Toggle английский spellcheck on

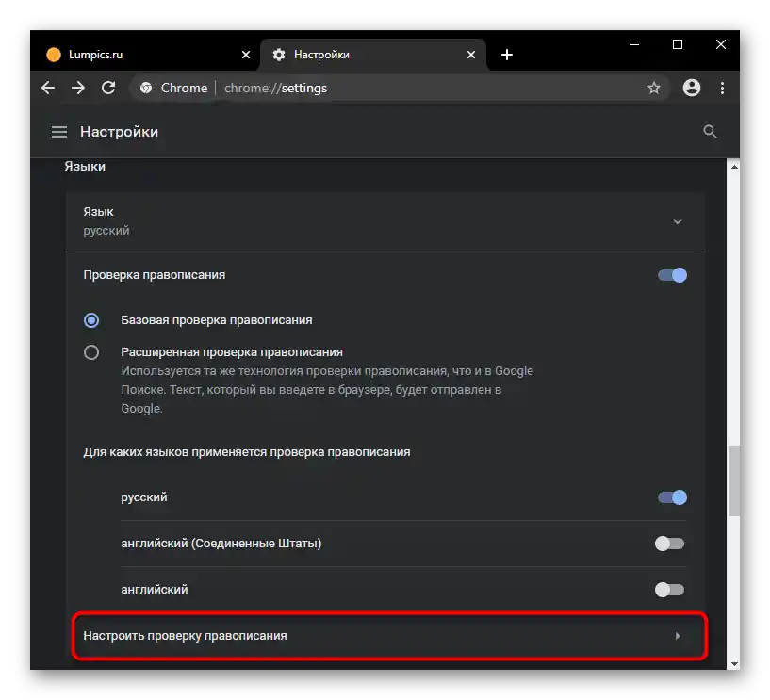coord(670,589)
